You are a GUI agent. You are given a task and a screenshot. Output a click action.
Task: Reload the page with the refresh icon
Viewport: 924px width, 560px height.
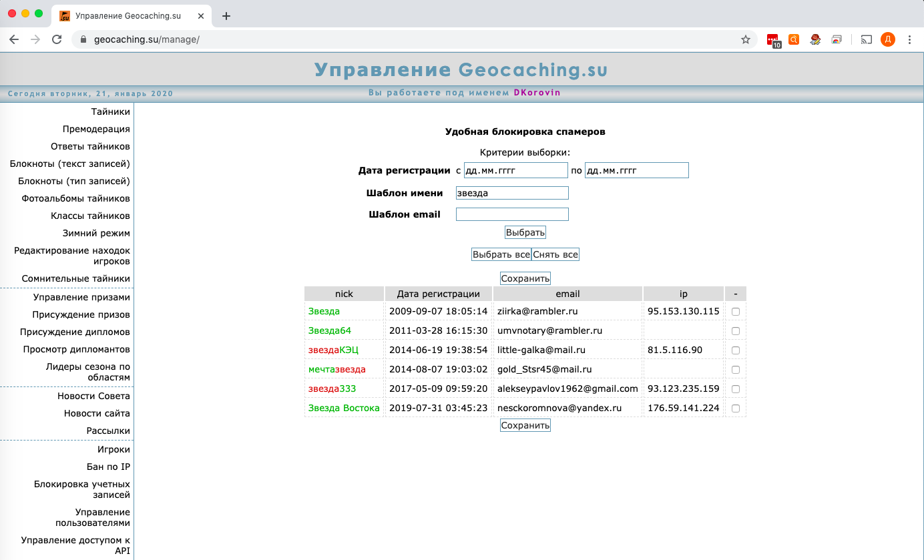coord(57,39)
